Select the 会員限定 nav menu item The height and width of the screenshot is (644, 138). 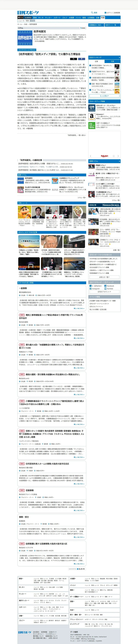click(x=28, y=18)
